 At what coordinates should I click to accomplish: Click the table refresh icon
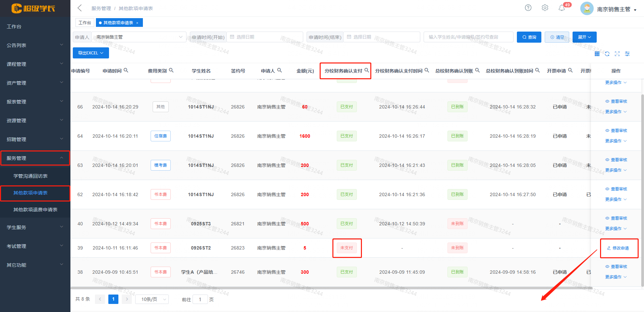click(607, 54)
